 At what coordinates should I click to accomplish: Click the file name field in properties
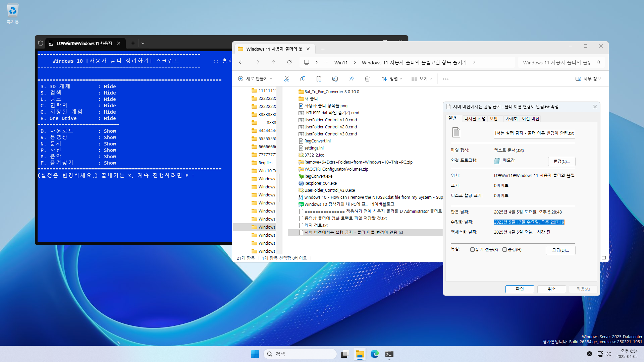(534, 133)
